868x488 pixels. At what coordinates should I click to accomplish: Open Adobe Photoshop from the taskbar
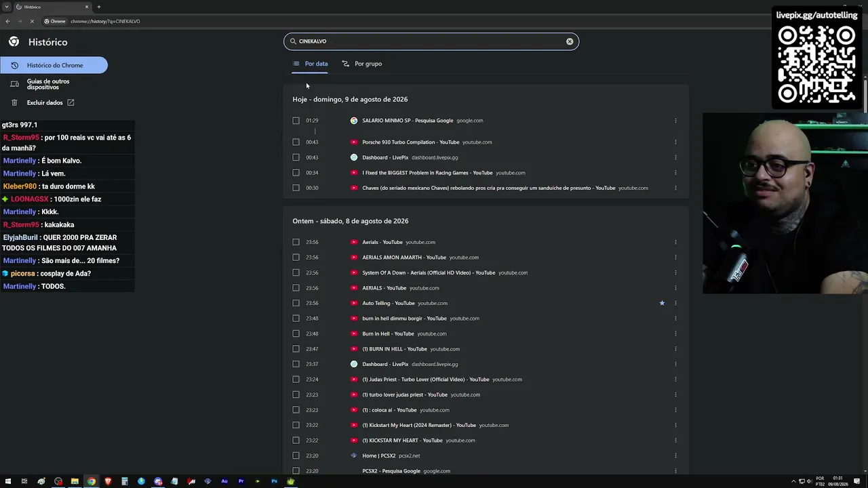pos(274,481)
